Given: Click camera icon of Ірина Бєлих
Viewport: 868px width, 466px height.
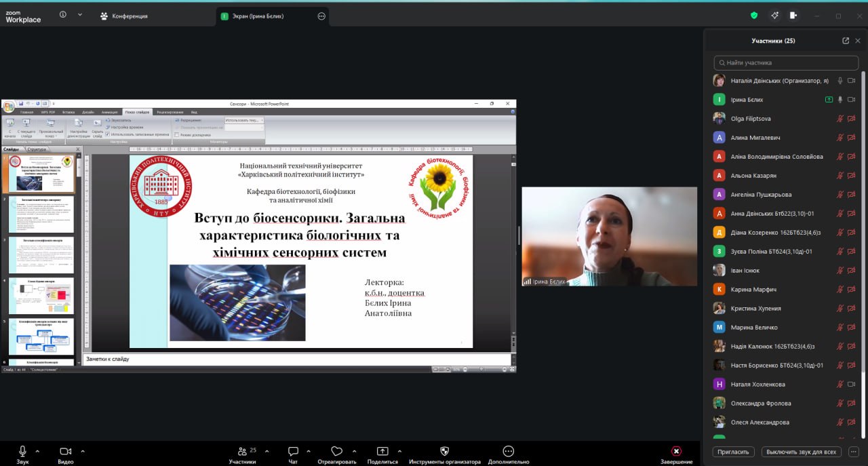Looking at the screenshot, I should pos(852,100).
